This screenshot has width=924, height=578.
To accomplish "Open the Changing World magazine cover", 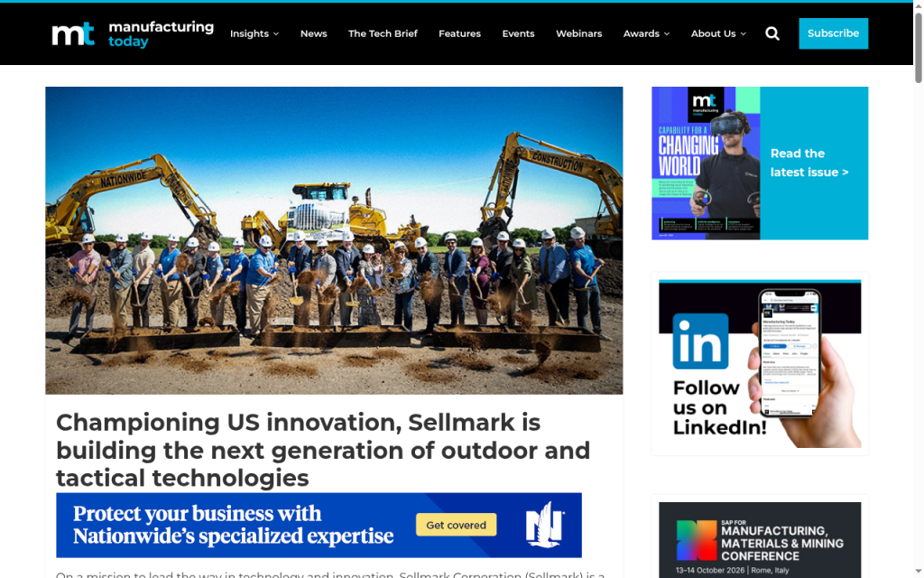I will click(706, 163).
